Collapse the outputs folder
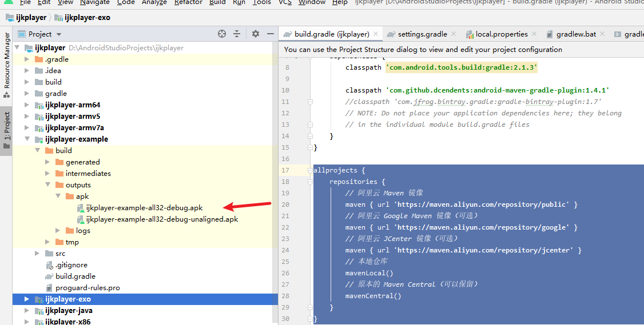 click(47, 185)
